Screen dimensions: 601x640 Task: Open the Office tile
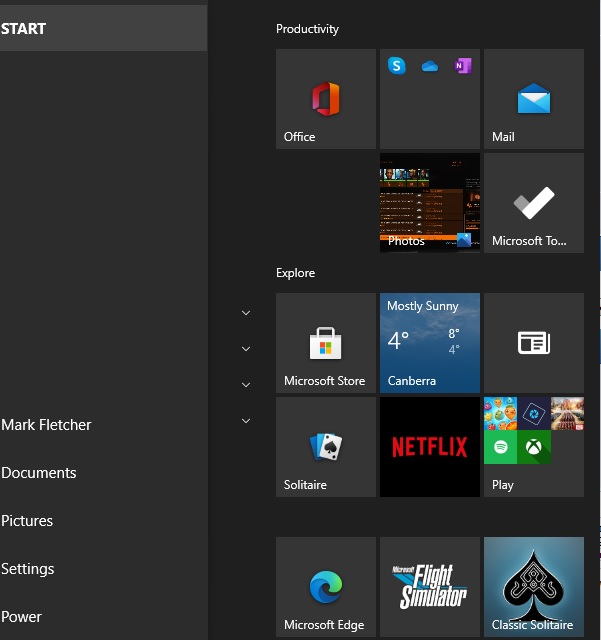(x=326, y=99)
